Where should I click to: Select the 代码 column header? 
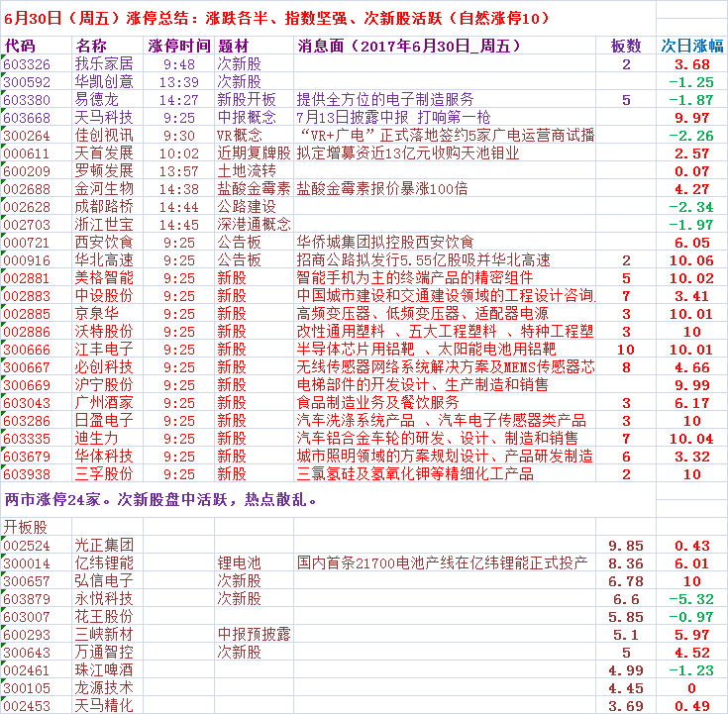point(36,46)
